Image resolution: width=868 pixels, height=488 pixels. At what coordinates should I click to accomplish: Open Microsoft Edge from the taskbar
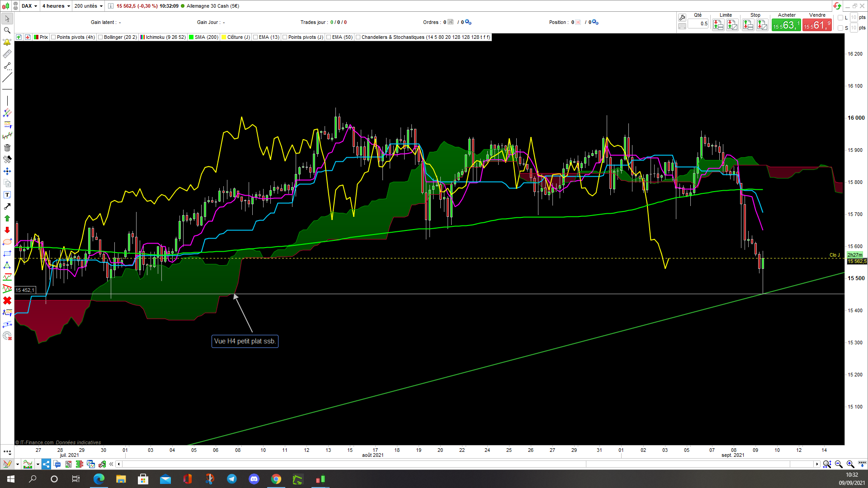point(99,479)
